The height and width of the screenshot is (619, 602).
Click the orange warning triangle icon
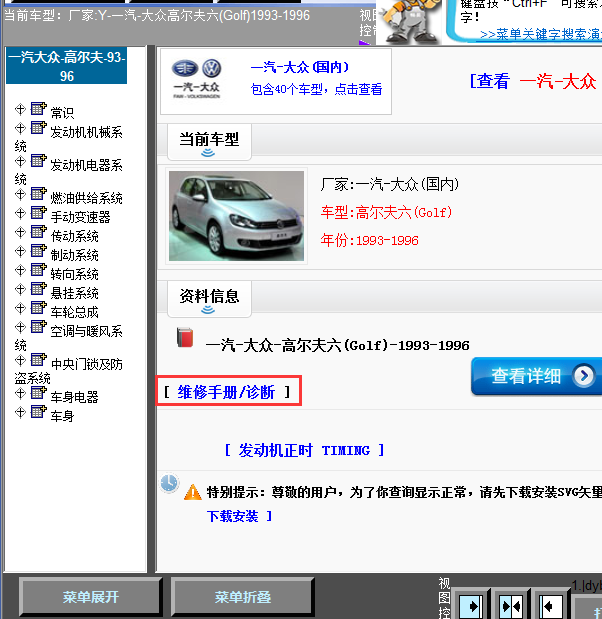(x=193, y=492)
